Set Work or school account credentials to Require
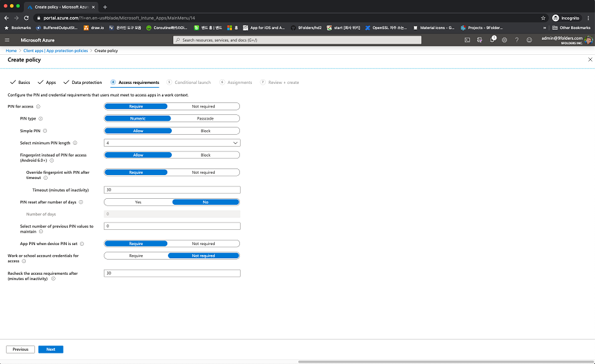This screenshot has height=364, width=595. 136,256
